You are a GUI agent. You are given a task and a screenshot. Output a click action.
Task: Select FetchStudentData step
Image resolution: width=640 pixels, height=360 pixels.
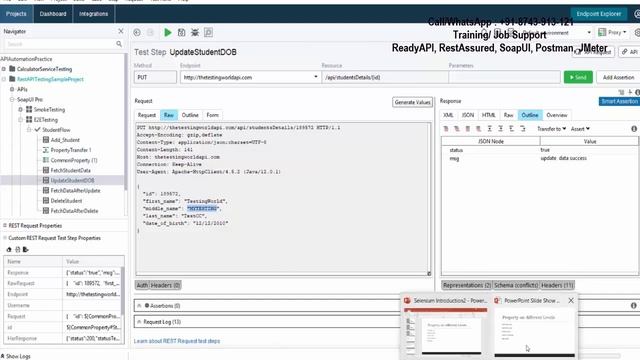[70, 170]
